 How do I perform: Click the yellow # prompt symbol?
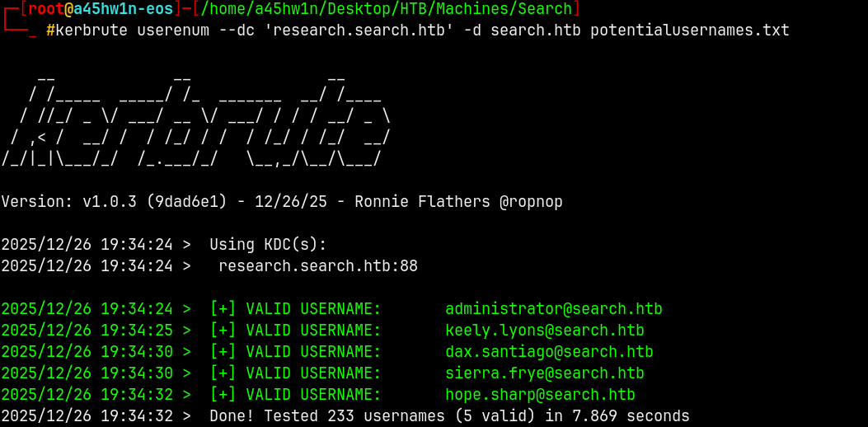coord(50,30)
